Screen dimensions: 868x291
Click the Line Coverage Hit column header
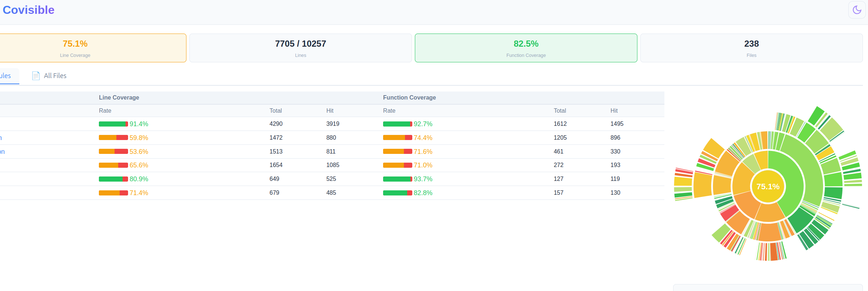pos(330,110)
